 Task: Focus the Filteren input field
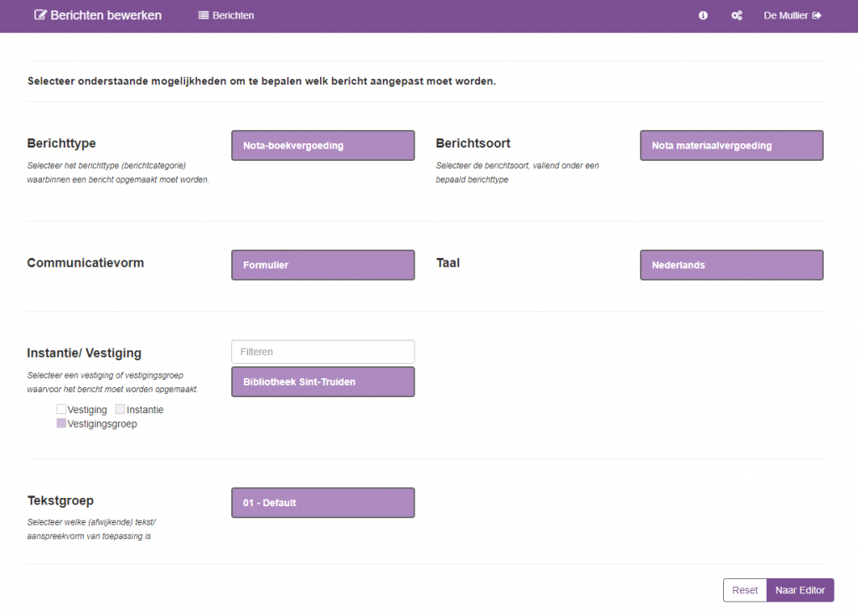[323, 352]
